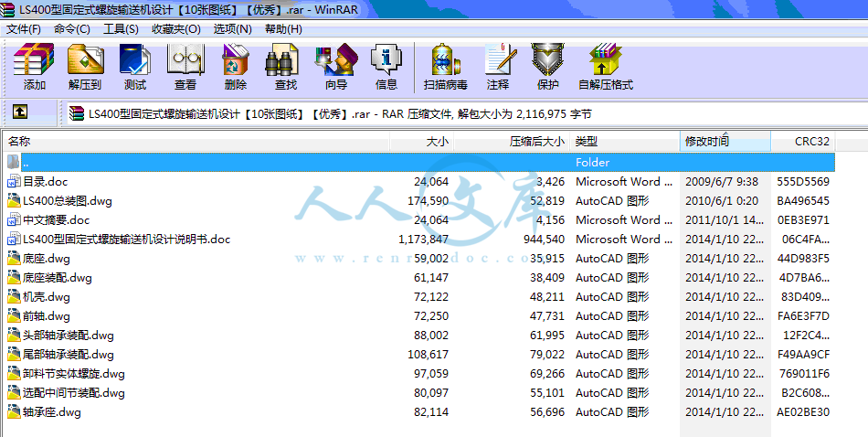Click size value 174,590
Viewport: 868px width, 437px height.
click(428, 200)
